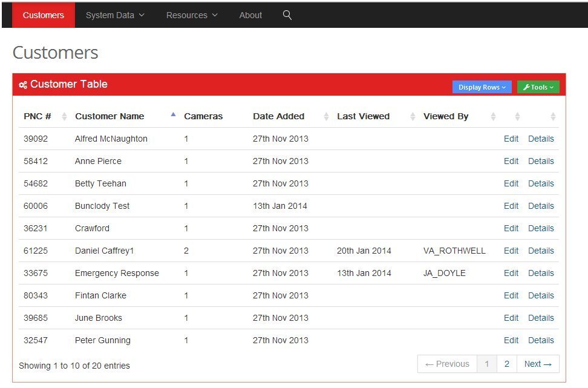Click the wrench icon on the Tools button
Screen dimensions: 588x388
pyautogui.click(x=527, y=87)
